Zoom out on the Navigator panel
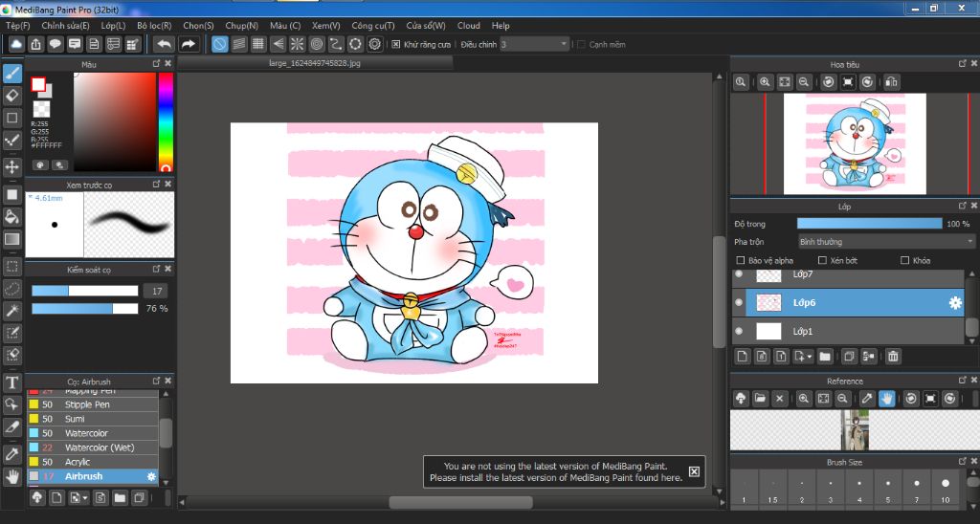Image resolution: width=980 pixels, height=524 pixels. (804, 82)
